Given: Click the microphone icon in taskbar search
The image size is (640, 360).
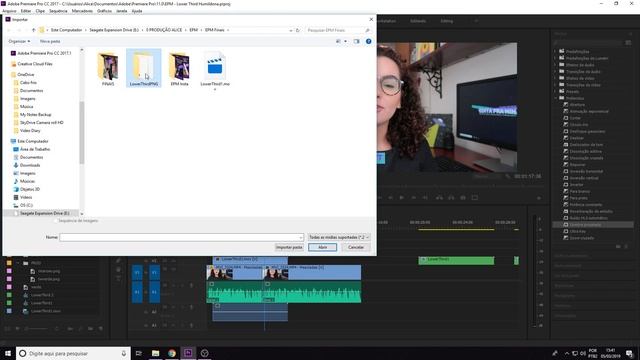Looking at the screenshot, I should [124, 353].
